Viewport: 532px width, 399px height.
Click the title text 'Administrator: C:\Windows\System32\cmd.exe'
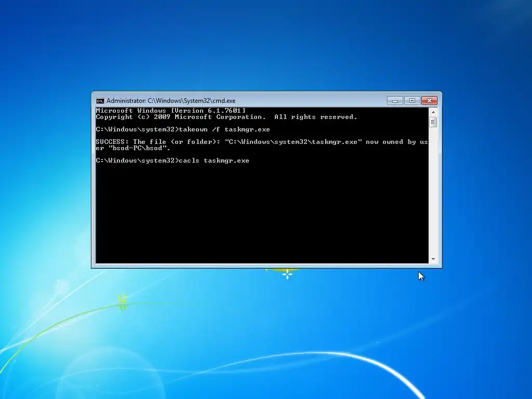pyautogui.click(x=171, y=101)
